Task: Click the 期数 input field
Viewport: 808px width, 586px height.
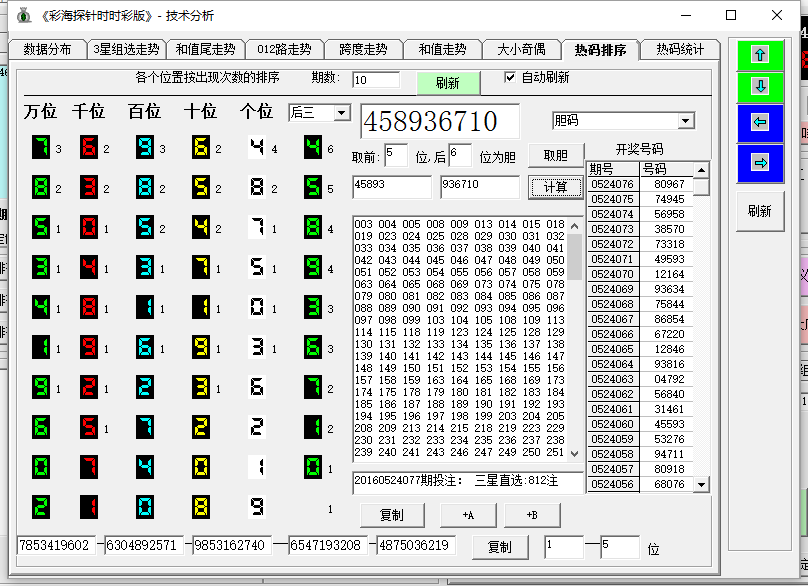Action: click(x=375, y=80)
